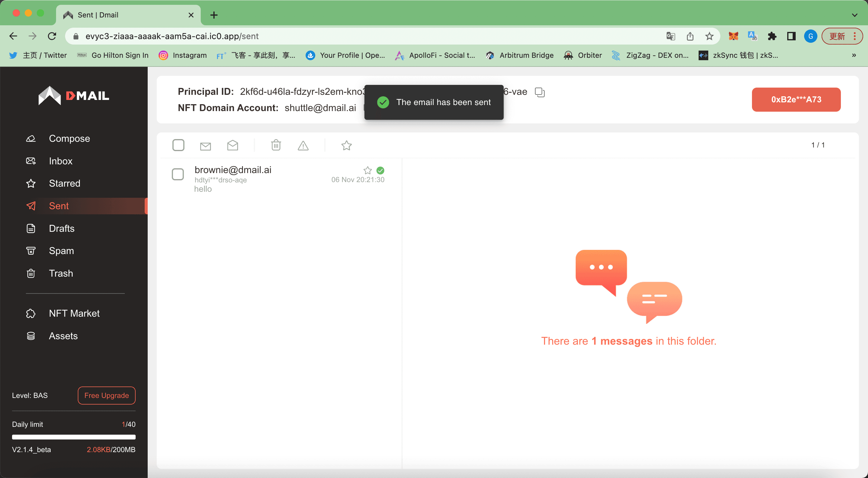Click the delete/trash icon in toolbar
This screenshot has width=868, height=478.
click(x=275, y=145)
